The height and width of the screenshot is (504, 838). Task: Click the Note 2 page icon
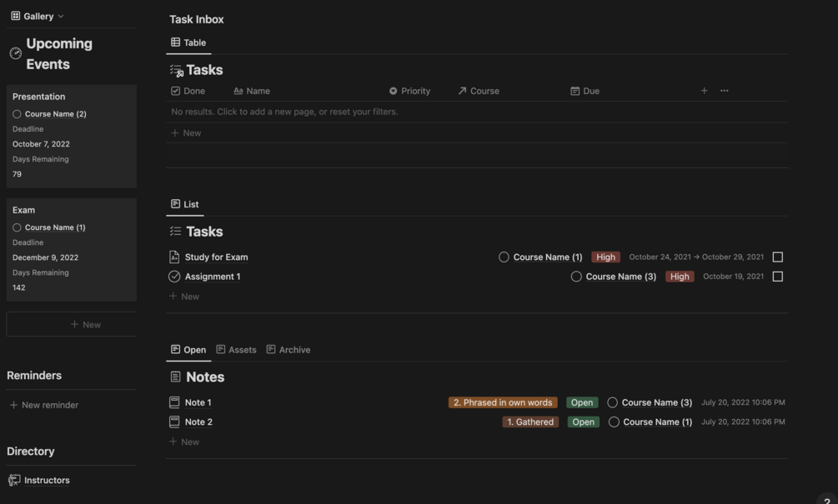(x=174, y=422)
